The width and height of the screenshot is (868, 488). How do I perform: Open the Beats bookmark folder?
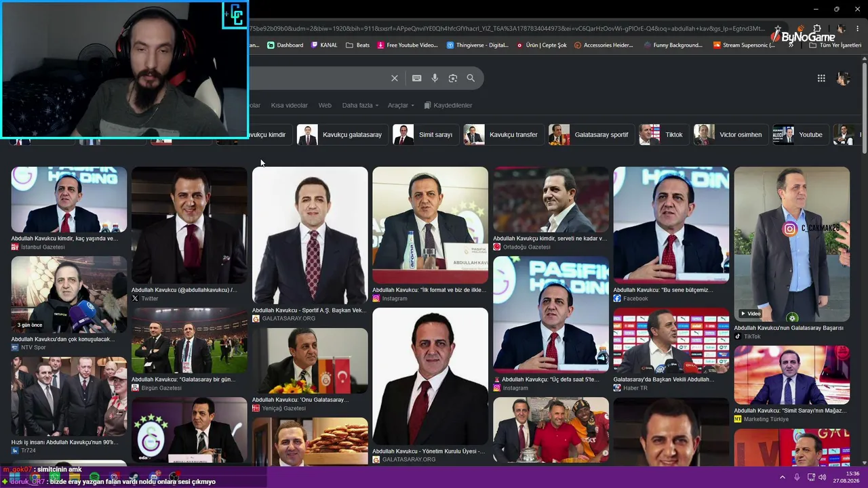(357, 45)
